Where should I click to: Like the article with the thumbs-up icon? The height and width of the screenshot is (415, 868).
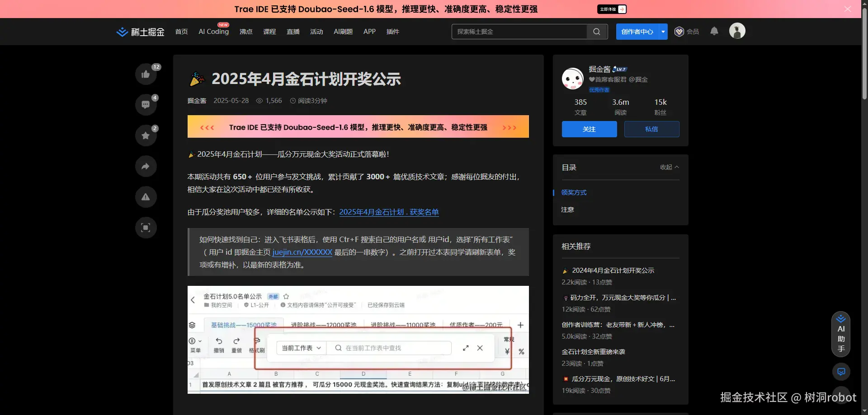[145, 74]
